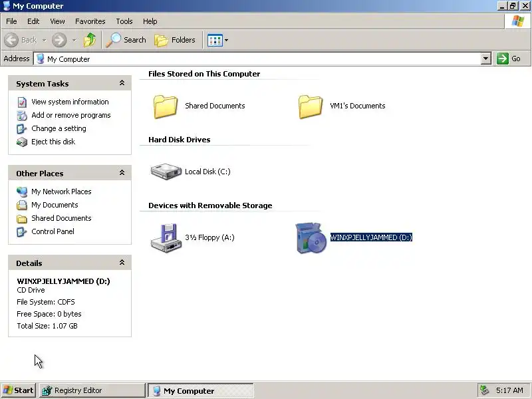The height and width of the screenshot is (399, 532).
Task: Open the Back history dropdown arrow
Action: (44, 40)
